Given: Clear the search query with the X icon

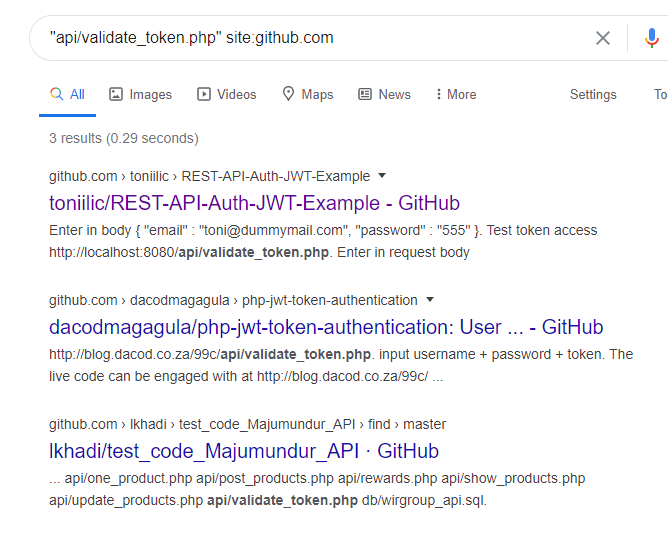Looking at the screenshot, I should pyautogui.click(x=602, y=38).
